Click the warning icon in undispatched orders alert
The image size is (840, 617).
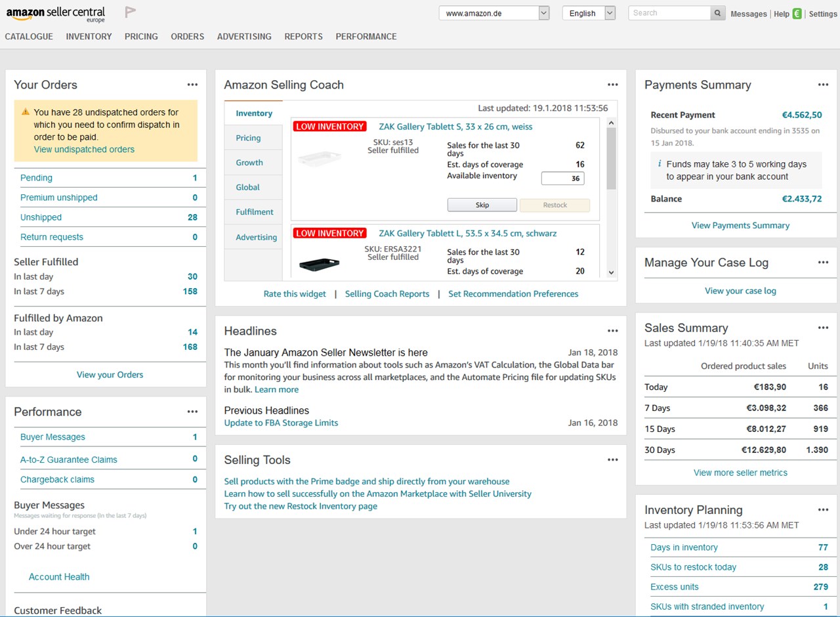[26, 112]
